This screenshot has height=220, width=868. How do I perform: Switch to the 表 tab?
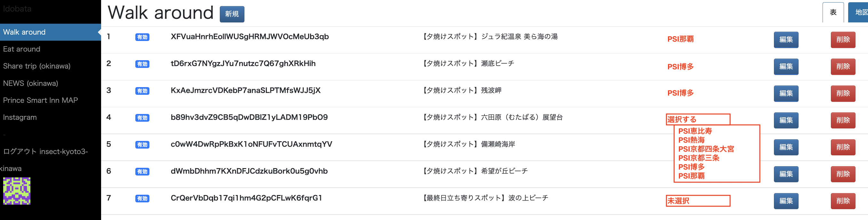click(x=833, y=12)
